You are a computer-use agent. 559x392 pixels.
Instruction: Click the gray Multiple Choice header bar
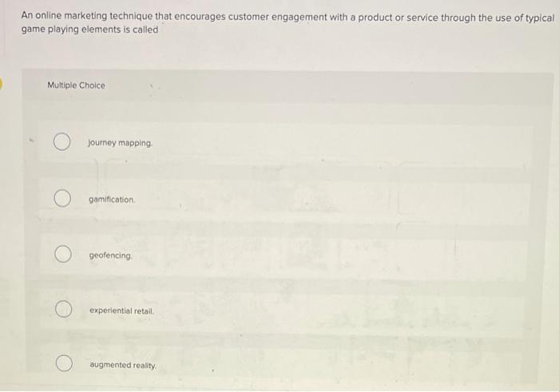coord(287,86)
